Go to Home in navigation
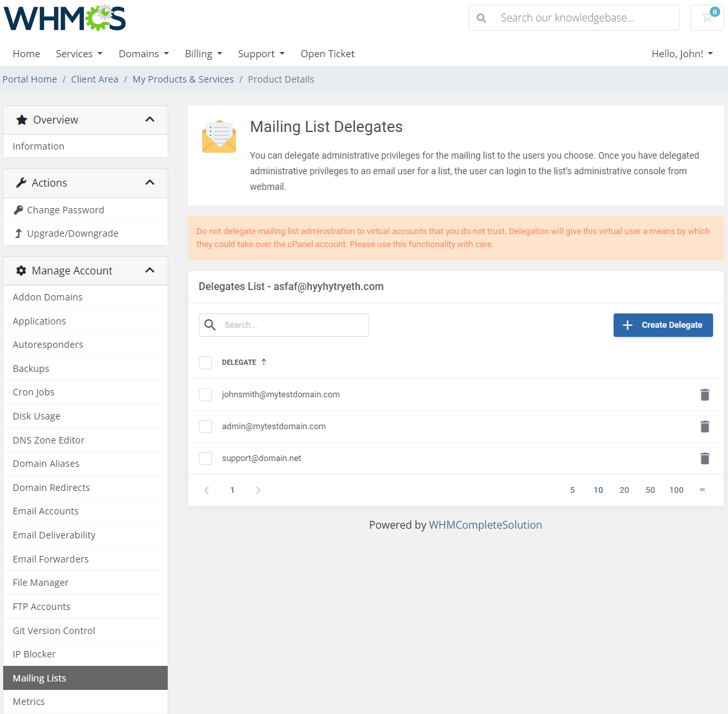This screenshot has height=714, width=728. click(27, 54)
